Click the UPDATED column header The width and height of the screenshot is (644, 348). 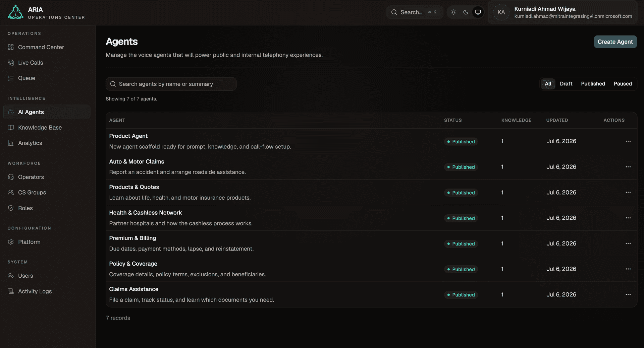557,120
